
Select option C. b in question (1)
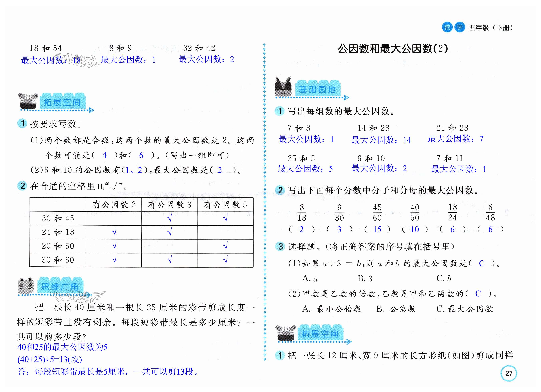[x=444, y=278]
